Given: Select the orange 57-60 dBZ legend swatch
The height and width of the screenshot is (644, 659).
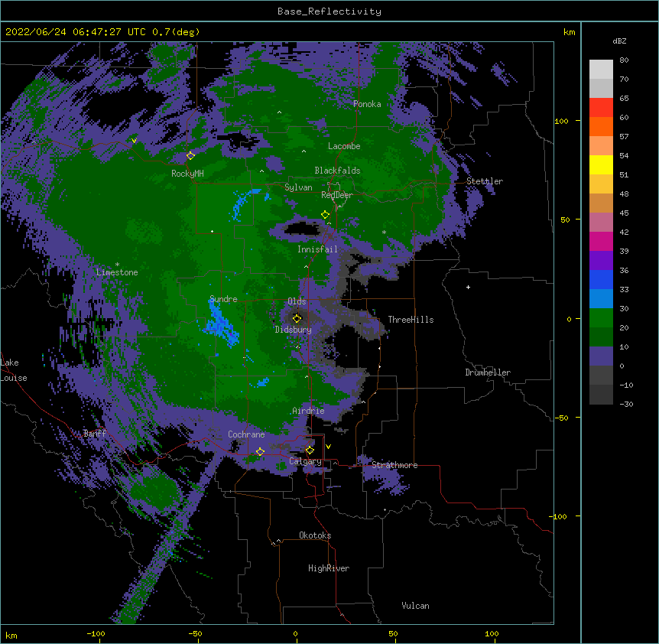Looking at the screenshot, I should [601, 126].
